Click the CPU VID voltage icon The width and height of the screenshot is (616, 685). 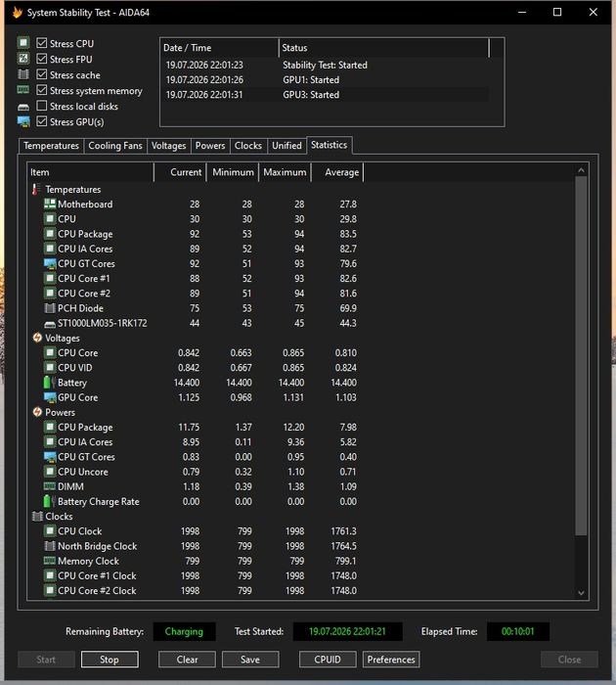pyautogui.click(x=50, y=367)
